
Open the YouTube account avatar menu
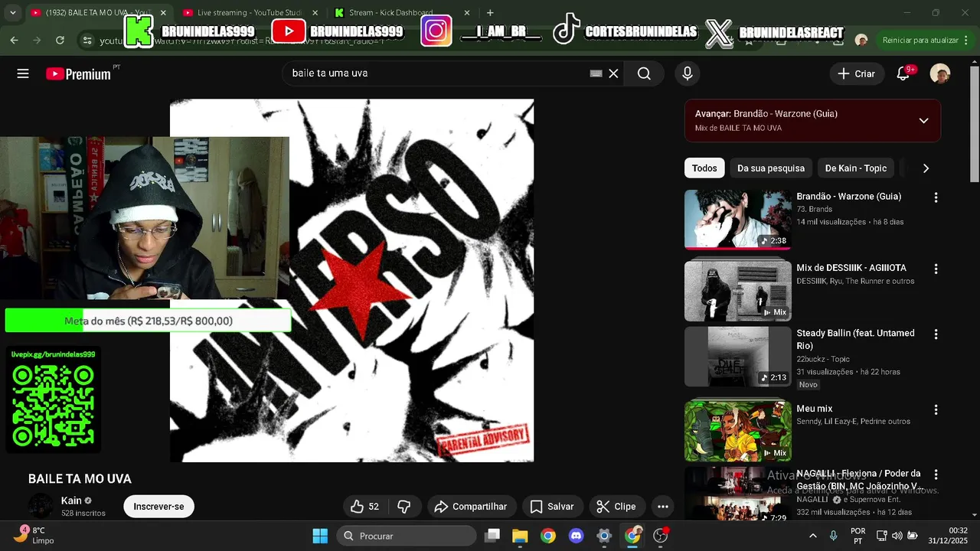click(x=940, y=73)
